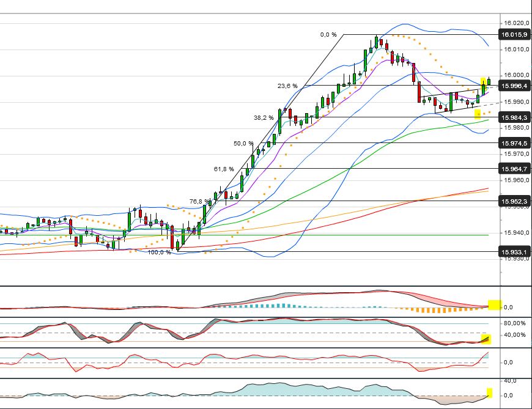Click the 16.020,0 axis value

click(x=516, y=23)
